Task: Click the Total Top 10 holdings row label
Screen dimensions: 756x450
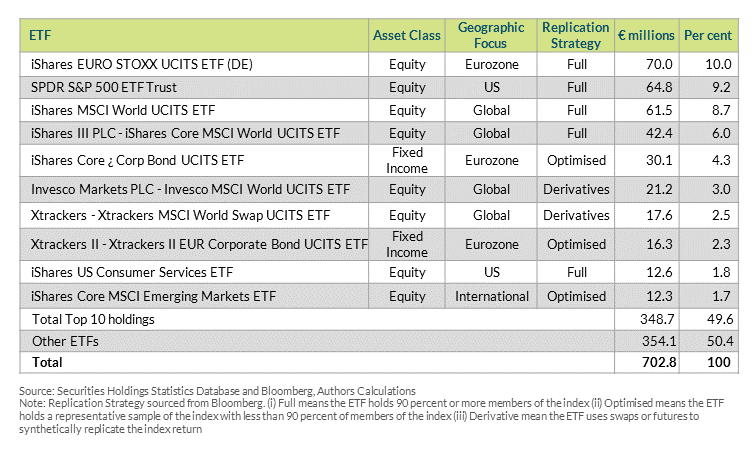Action: 95,319
